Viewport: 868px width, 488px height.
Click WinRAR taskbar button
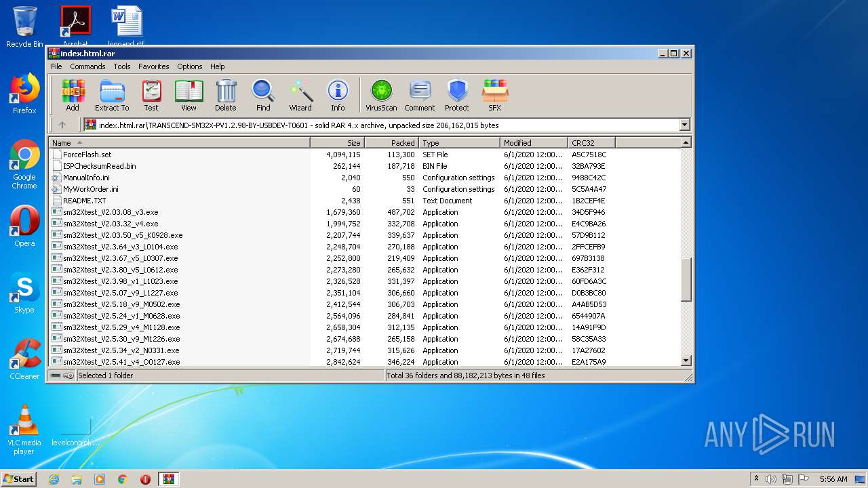click(x=169, y=479)
